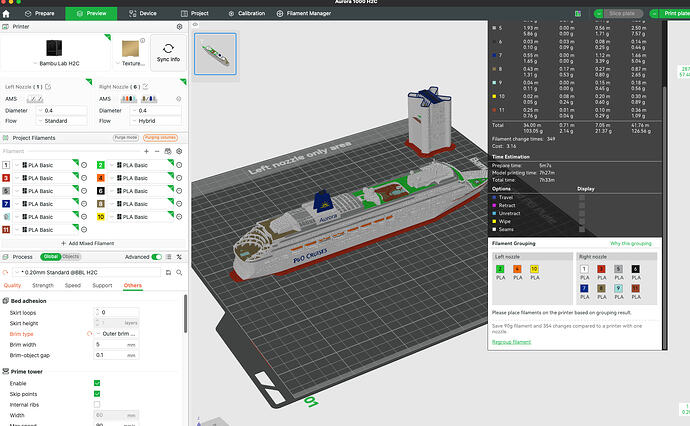Select Strength settings tab
The image size is (690, 426).
pos(43,286)
